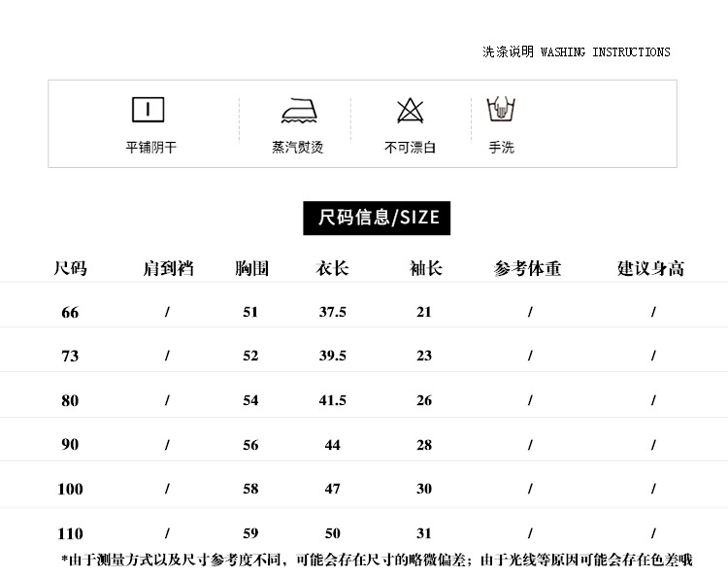Click the flat dry in shade icon
This screenshot has height=578, width=728.
click(x=149, y=110)
